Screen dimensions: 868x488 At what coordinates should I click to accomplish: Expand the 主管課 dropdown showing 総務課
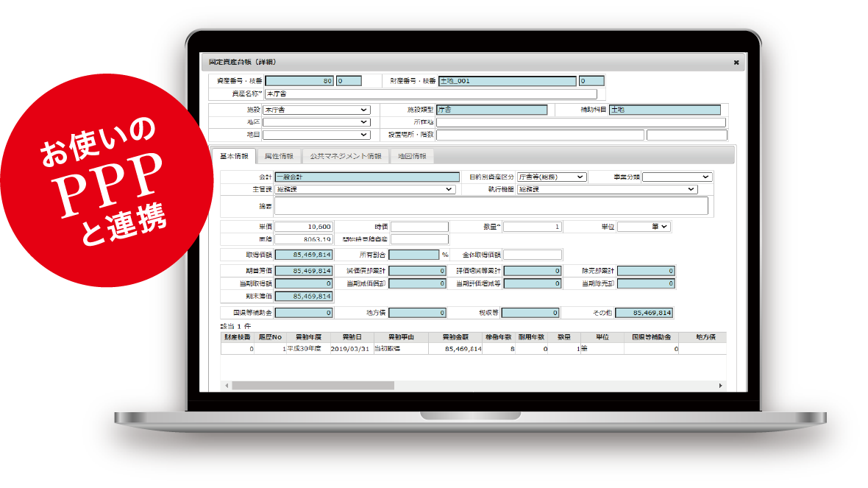365,189
